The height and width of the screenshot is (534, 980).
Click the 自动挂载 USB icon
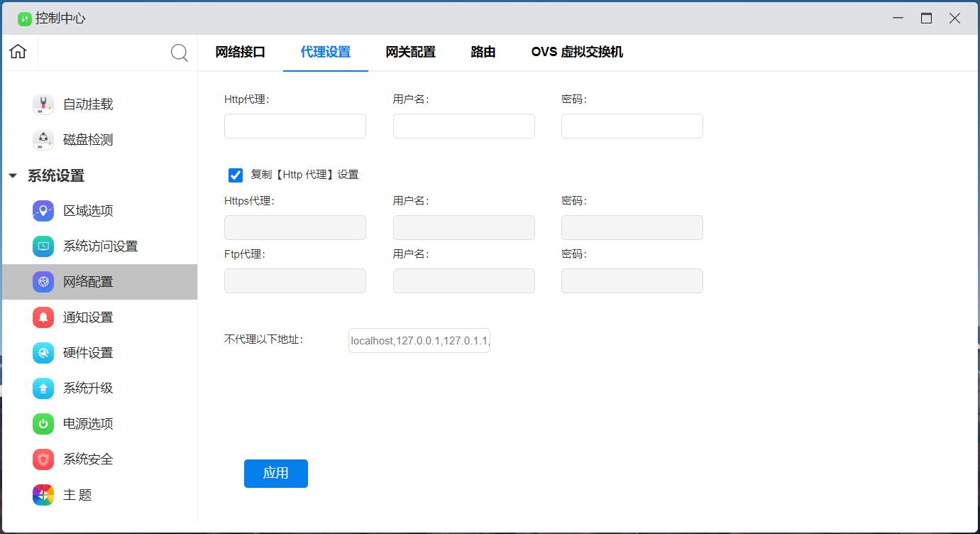pyautogui.click(x=43, y=104)
